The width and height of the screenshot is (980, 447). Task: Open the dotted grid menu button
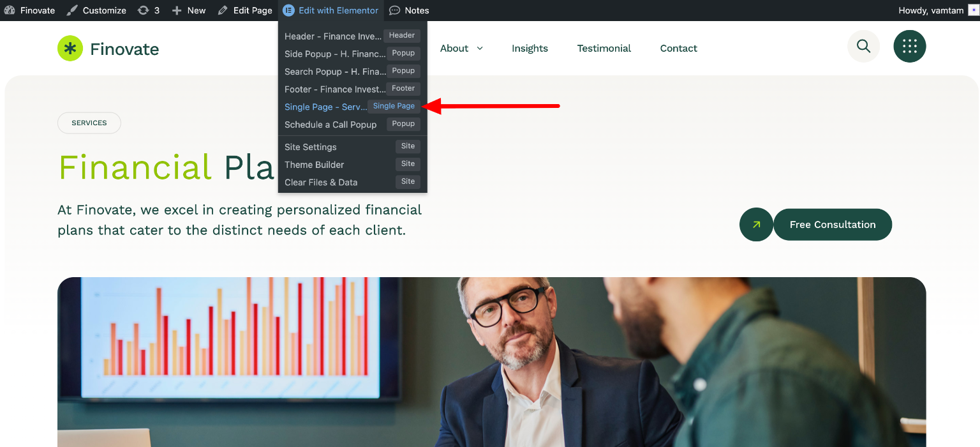pyautogui.click(x=910, y=46)
